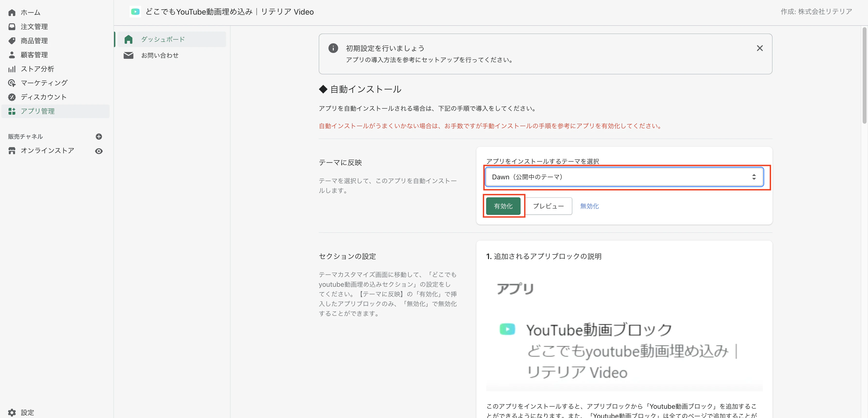Open the ディスカウント section

[43, 97]
